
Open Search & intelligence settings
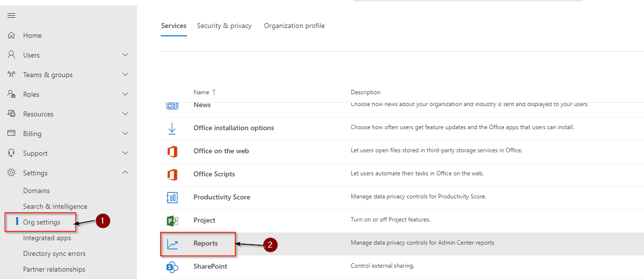55,206
